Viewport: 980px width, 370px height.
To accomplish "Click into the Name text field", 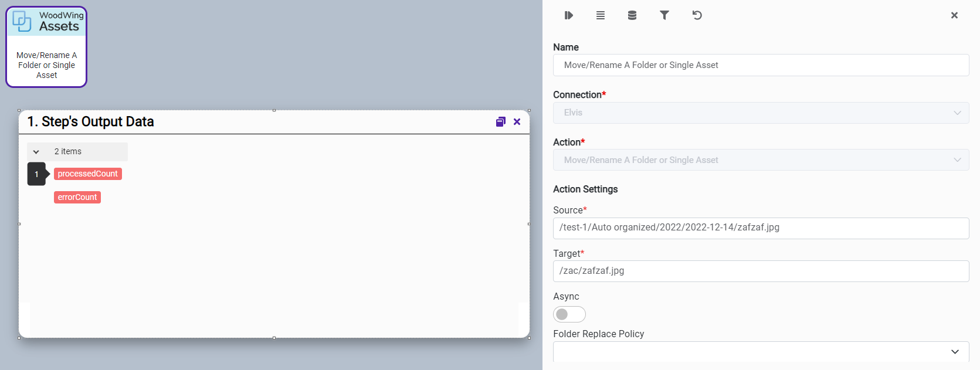I will (760, 65).
